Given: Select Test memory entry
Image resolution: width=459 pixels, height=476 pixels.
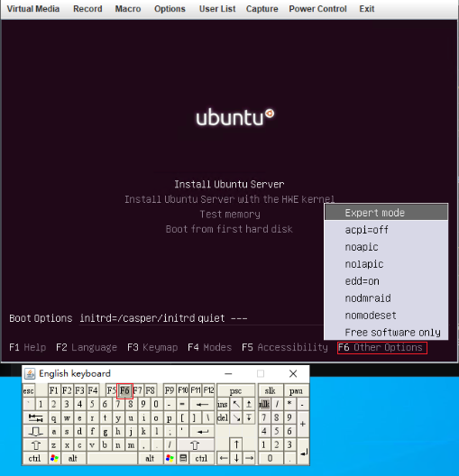Looking at the screenshot, I should pos(230,215).
